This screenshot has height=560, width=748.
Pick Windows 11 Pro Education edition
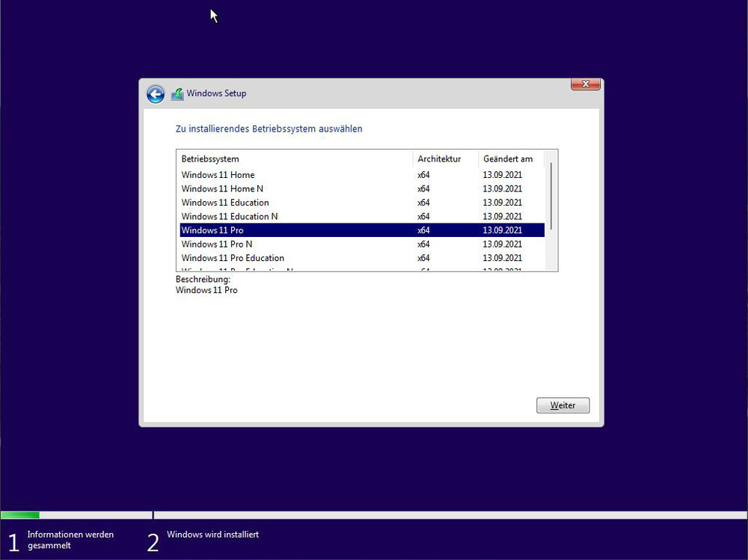[x=362, y=258]
